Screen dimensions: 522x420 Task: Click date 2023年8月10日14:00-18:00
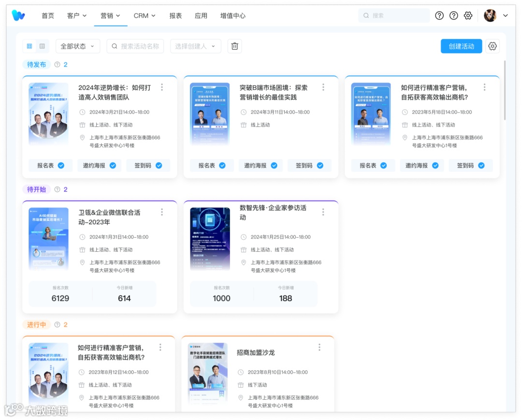point(277,372)
